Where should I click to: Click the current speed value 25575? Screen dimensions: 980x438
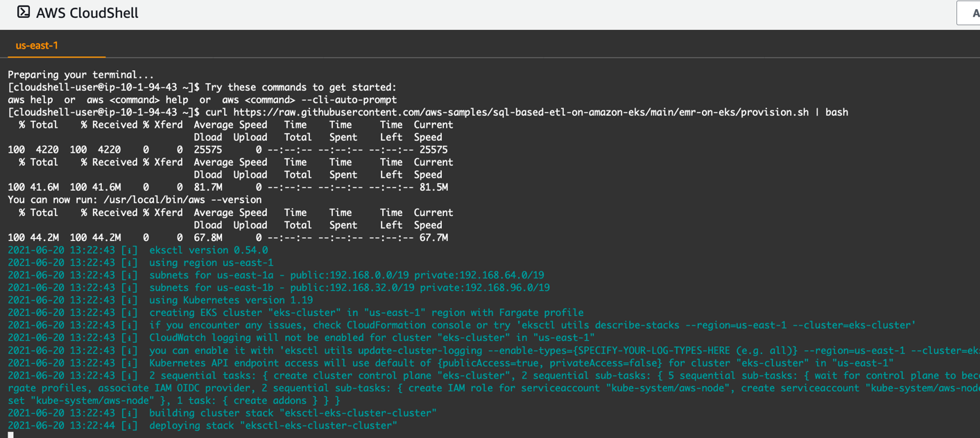tap(433, 149)
